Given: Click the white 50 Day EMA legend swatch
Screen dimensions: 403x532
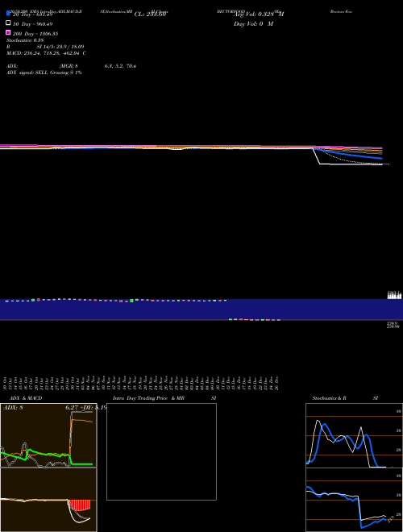Looking at the screenshot, I should coord(8,23).
